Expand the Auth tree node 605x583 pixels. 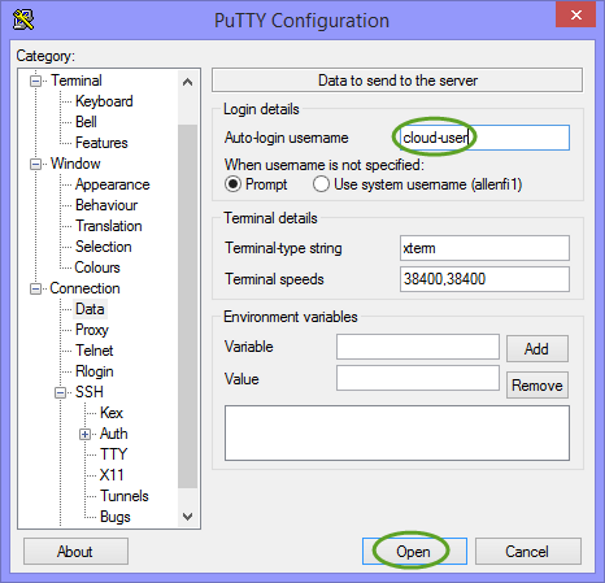click(85, 434)
